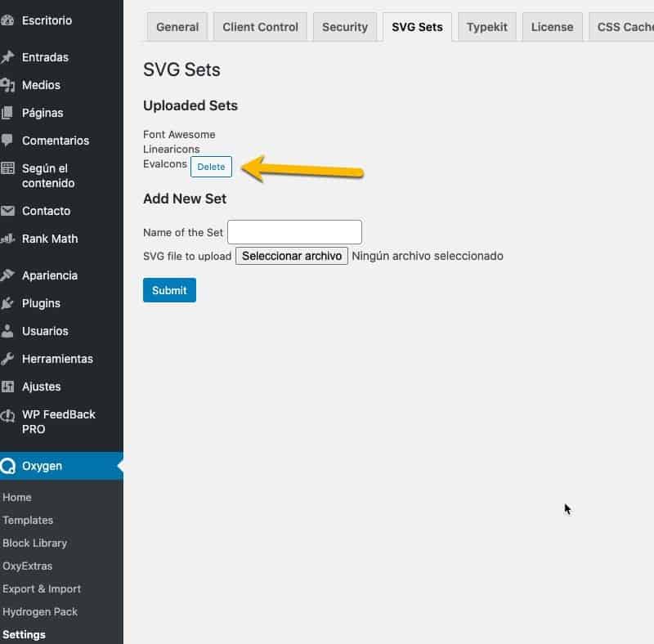This screenshot has height=644, width=654.
Task: Click the Usuarios person icon
Action: pyautogui.click(x=7, y=331)
